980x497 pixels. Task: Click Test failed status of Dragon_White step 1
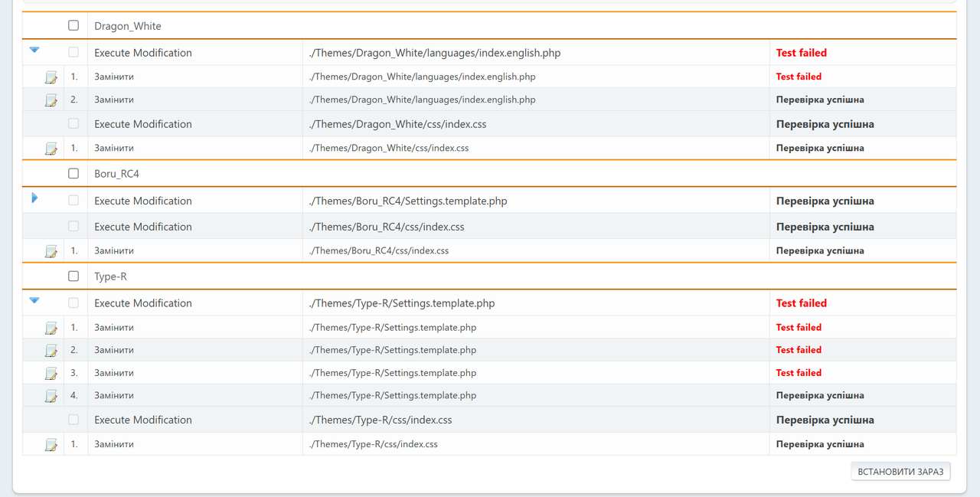coord(799,77)
